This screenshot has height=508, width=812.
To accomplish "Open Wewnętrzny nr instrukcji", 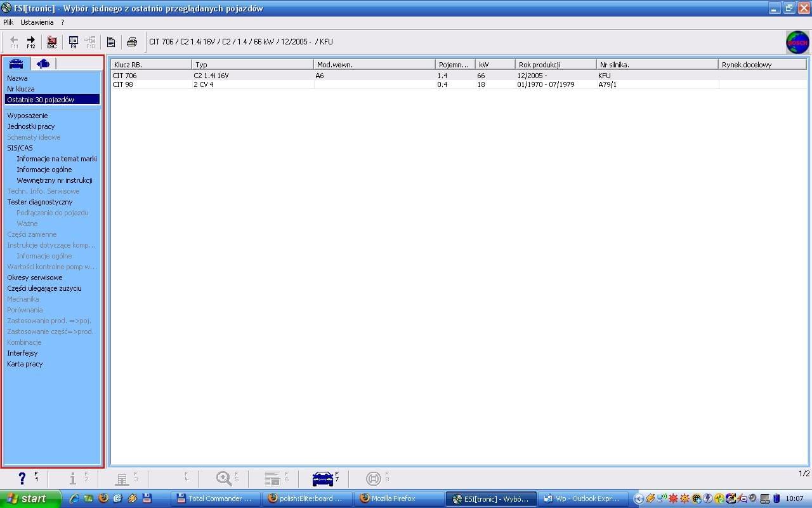I will pyautogui.click(x=55, y=180).
